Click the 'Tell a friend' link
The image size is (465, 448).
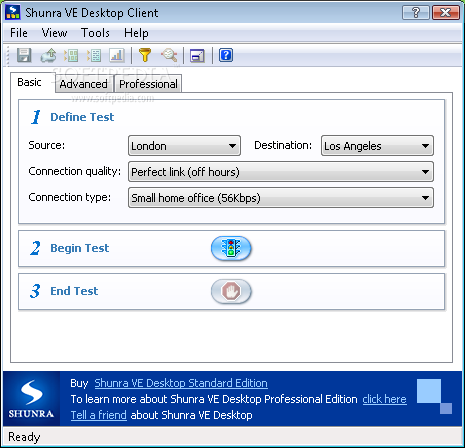(x=99, y=415)
